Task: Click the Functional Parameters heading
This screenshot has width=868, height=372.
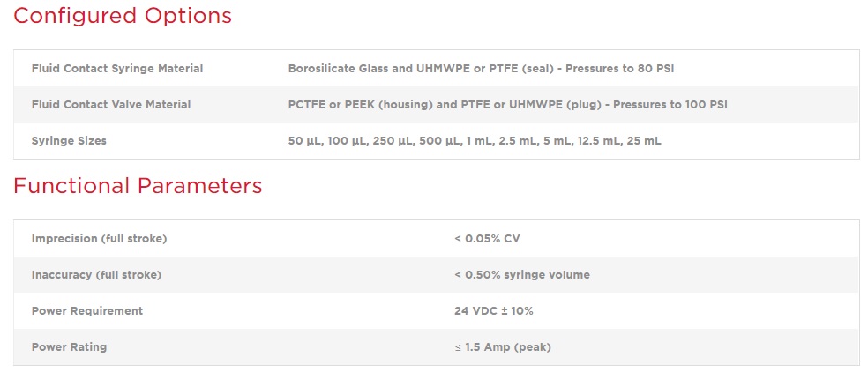Action: point(138,186)
